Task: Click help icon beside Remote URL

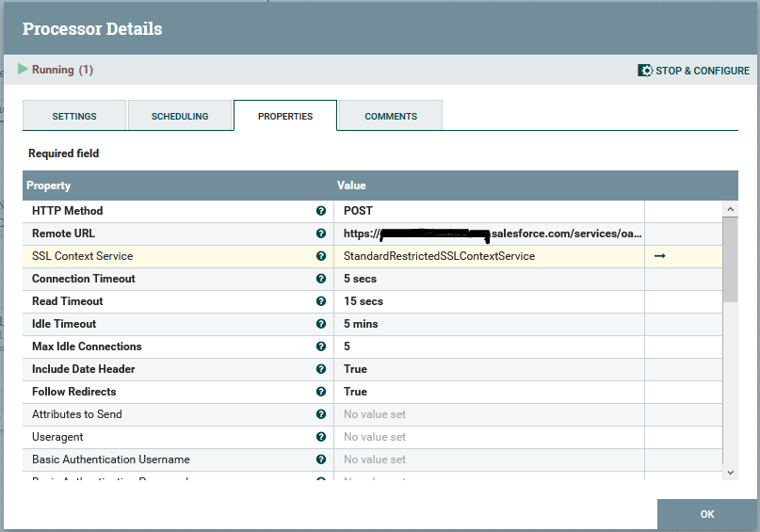Action: (x=321, y=234)
